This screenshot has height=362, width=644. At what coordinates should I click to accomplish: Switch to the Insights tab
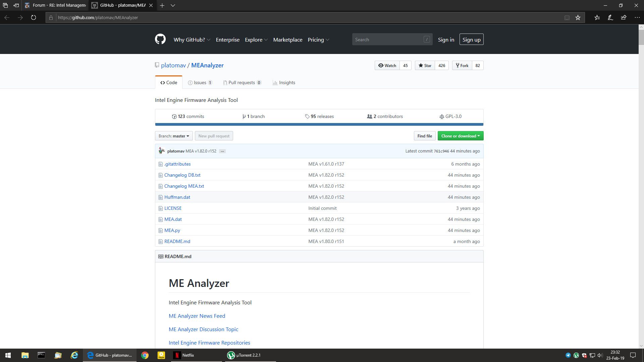pos(284,82)
